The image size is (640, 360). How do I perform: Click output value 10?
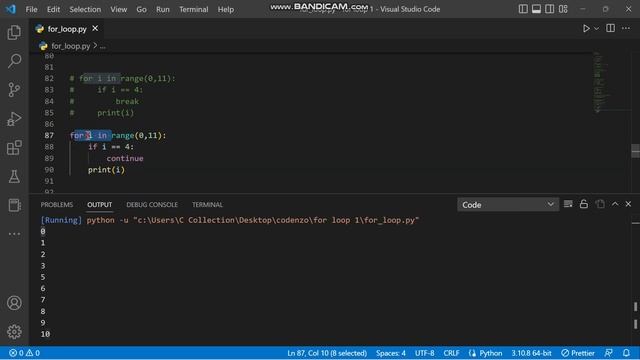point(45,334)
